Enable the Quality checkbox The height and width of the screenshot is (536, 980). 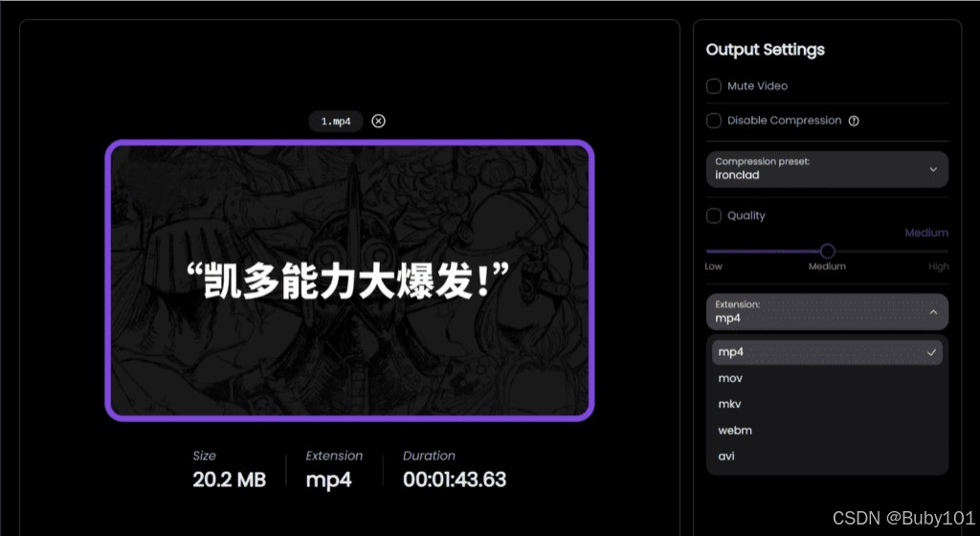(714, 215)
